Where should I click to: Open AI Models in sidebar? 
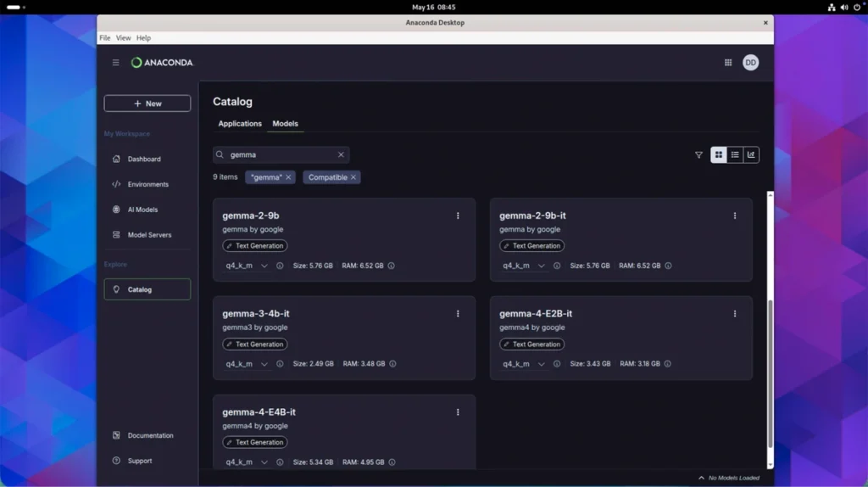pyautogui.click(x=147, y=210)
